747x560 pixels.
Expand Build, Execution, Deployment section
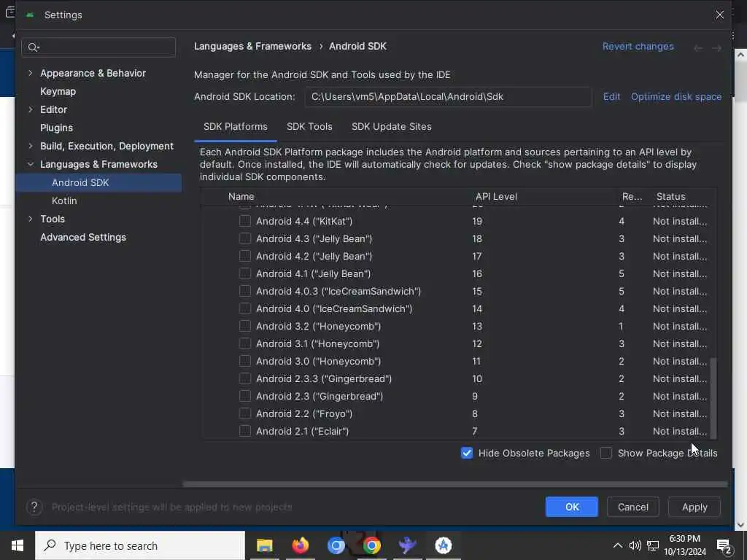(31, 146)
